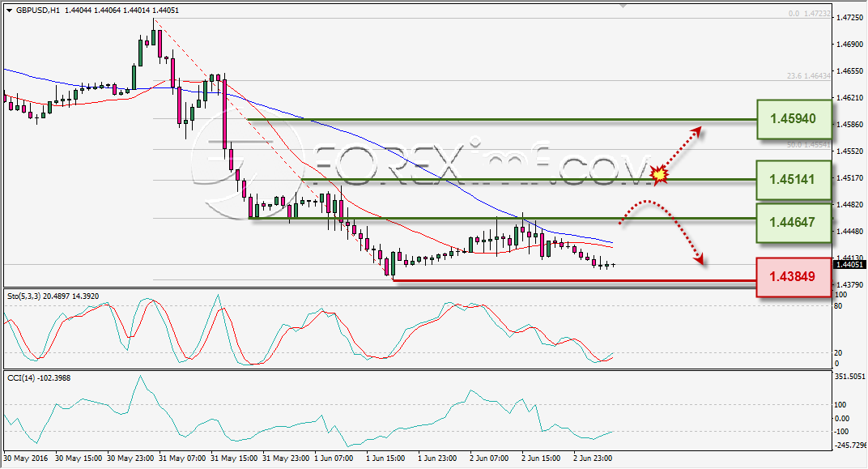Click price axis value 1.44480

pyautogui.click(x=849, y=231)
